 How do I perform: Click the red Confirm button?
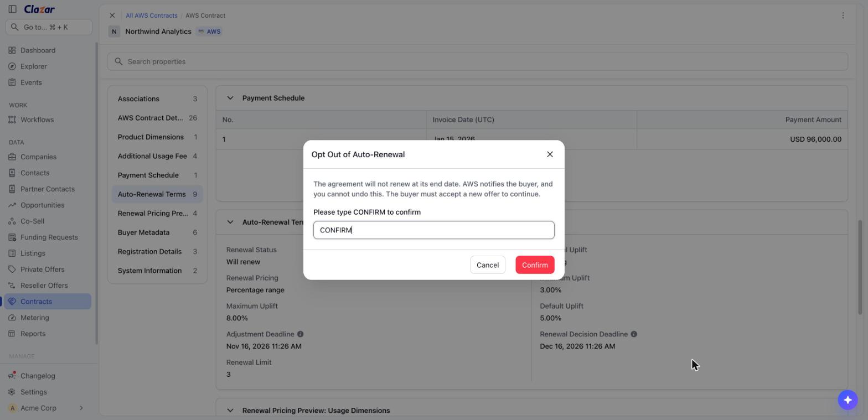(x=535, y=265)
